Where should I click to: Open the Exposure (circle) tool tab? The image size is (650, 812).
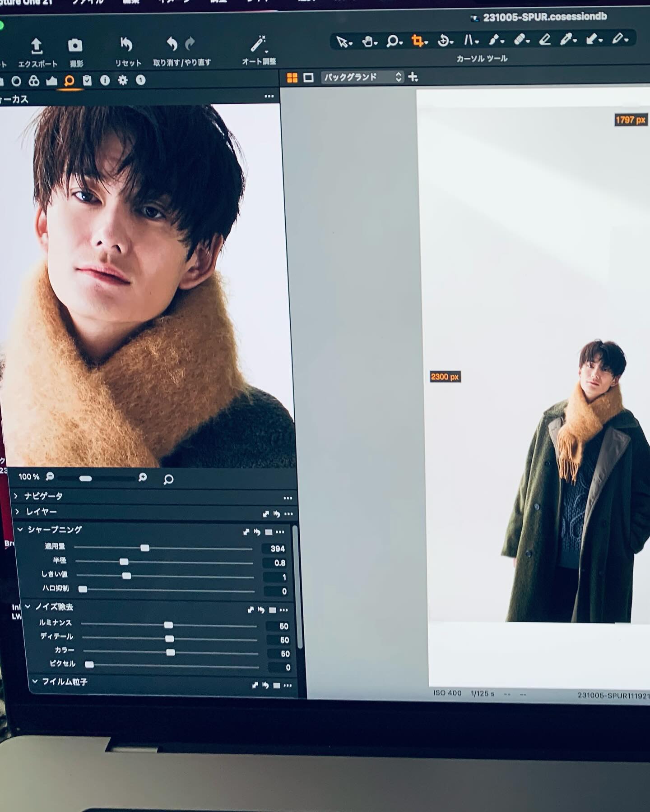click(x=16, y=81)
